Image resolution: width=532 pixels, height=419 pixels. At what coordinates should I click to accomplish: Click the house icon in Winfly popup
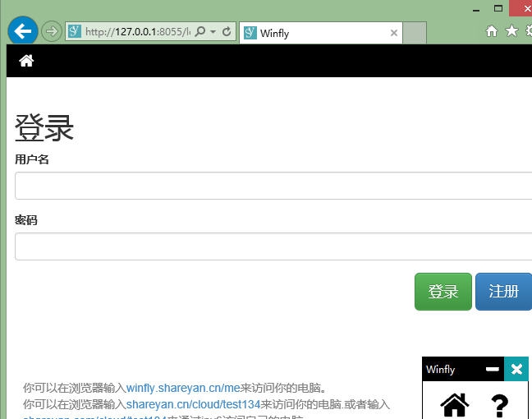pyautogui.click(x=454, y=405)
